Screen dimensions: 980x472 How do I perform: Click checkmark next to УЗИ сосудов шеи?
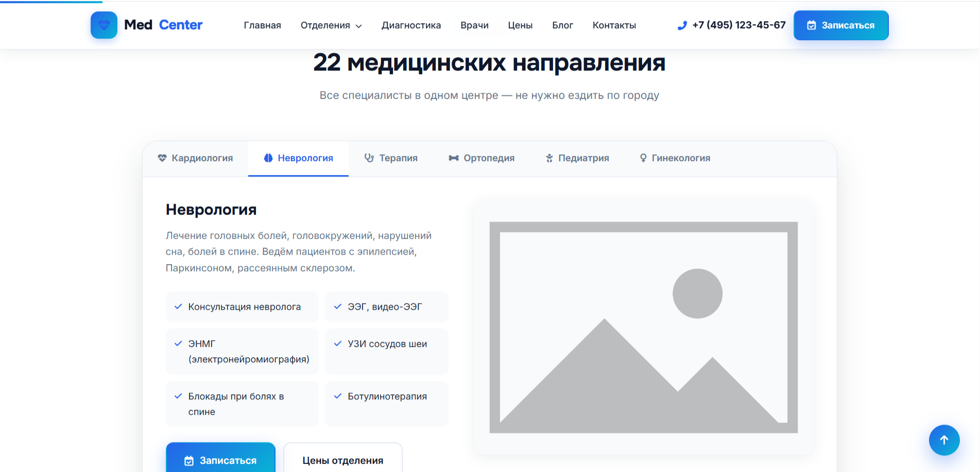click(x=338, y=344)
